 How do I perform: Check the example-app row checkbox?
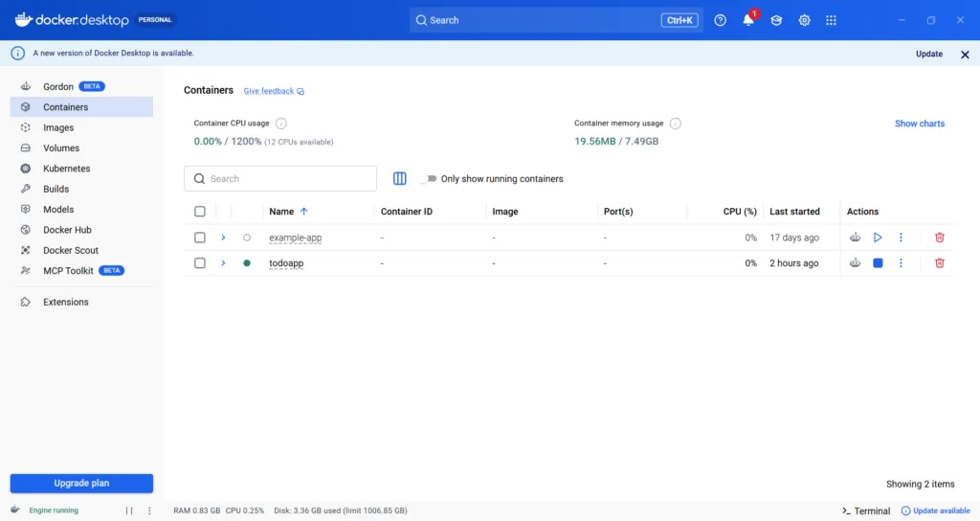(x=200, y=238)
